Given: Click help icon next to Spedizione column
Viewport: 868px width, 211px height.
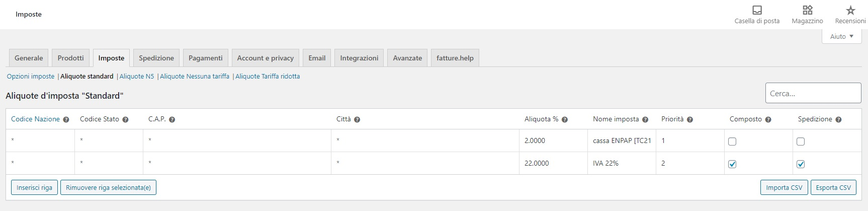Looking at the screenshot, I should 838,120.
